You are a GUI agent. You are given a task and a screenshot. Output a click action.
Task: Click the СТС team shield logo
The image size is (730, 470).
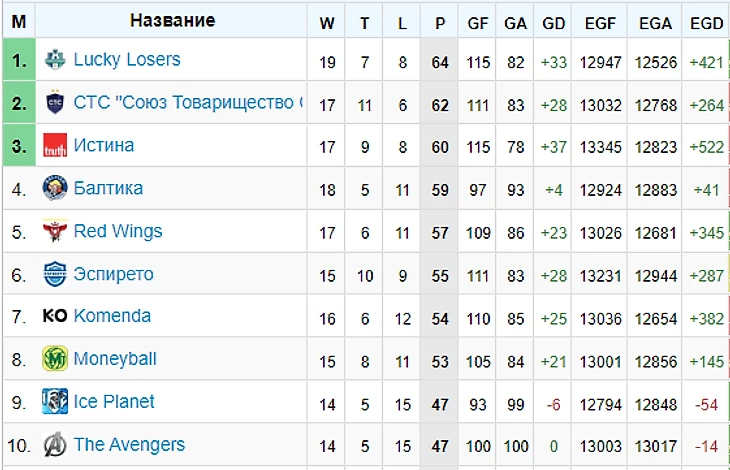click(x=55, y=102)
